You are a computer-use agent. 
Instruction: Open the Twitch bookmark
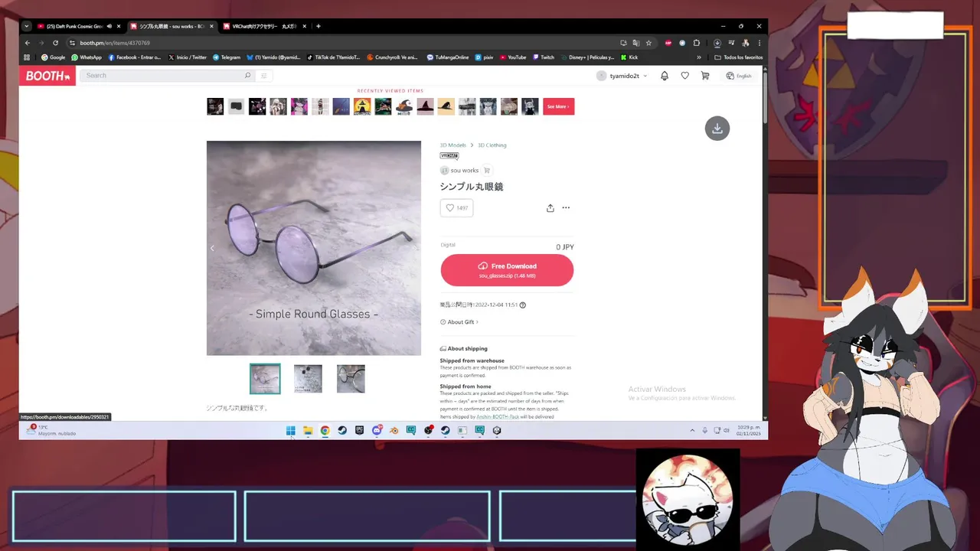pos(544,57)
